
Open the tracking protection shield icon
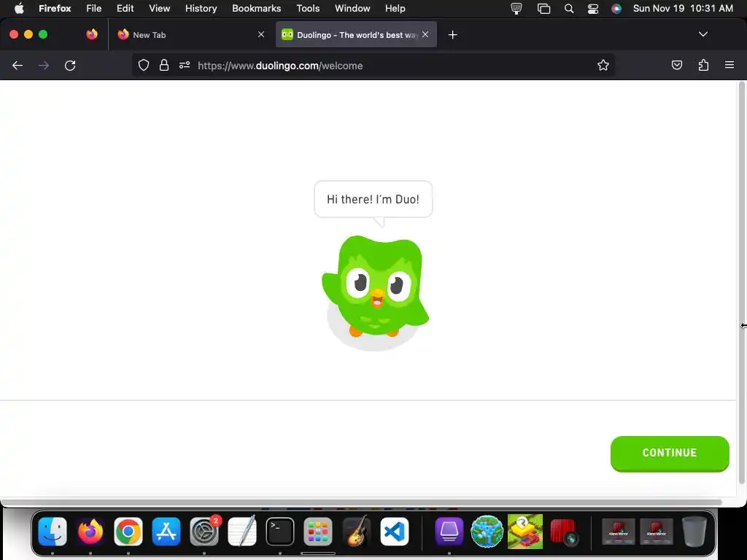pyautogui.click(x=144, y=65)
